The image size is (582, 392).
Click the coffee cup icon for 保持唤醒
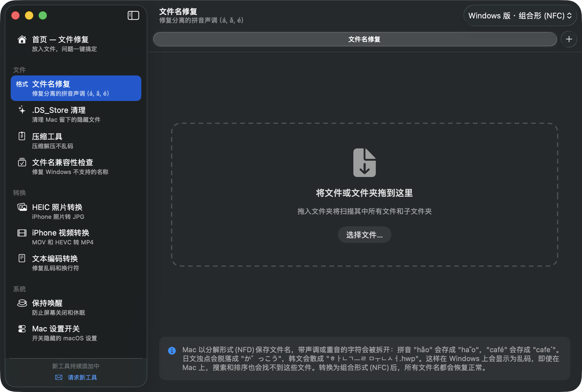pyautogui.click(x=22, y=303)
